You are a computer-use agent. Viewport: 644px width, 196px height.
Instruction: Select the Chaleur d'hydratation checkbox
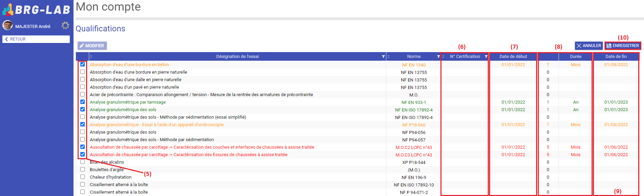[x=82, y=177]
